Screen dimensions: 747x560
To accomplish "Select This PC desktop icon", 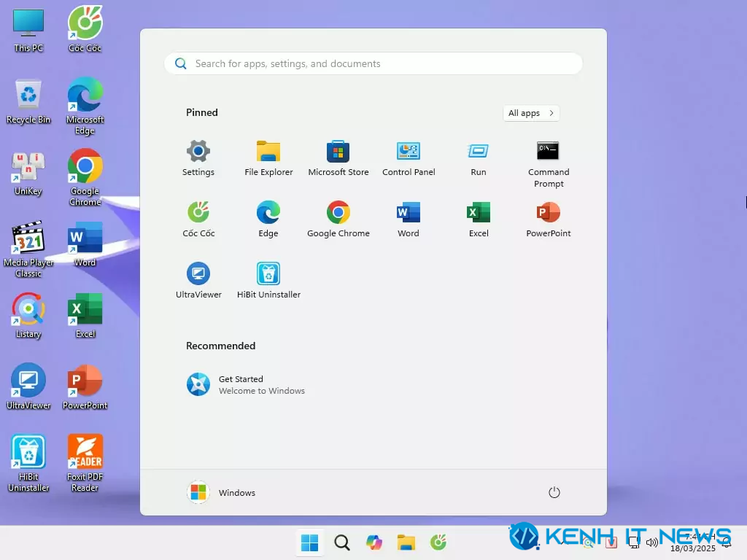I will click(28, 31).
